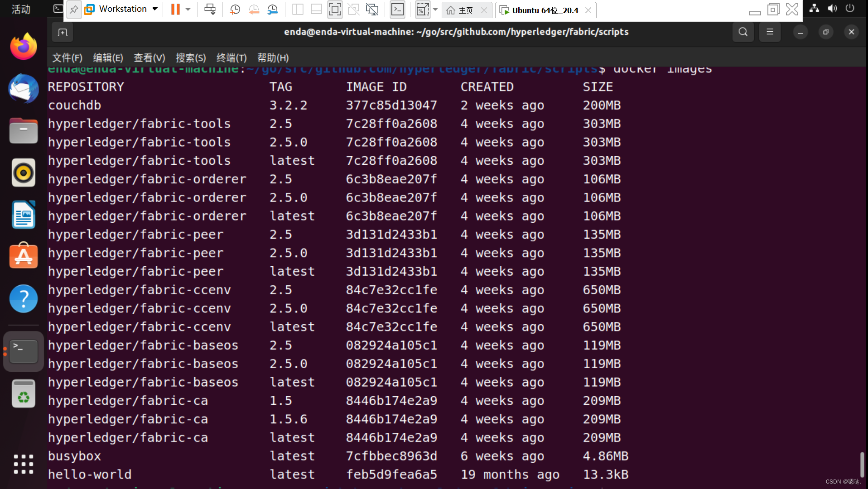
Task: Toggle the thumbnail bar panel icon
Action: click(316, 9)
